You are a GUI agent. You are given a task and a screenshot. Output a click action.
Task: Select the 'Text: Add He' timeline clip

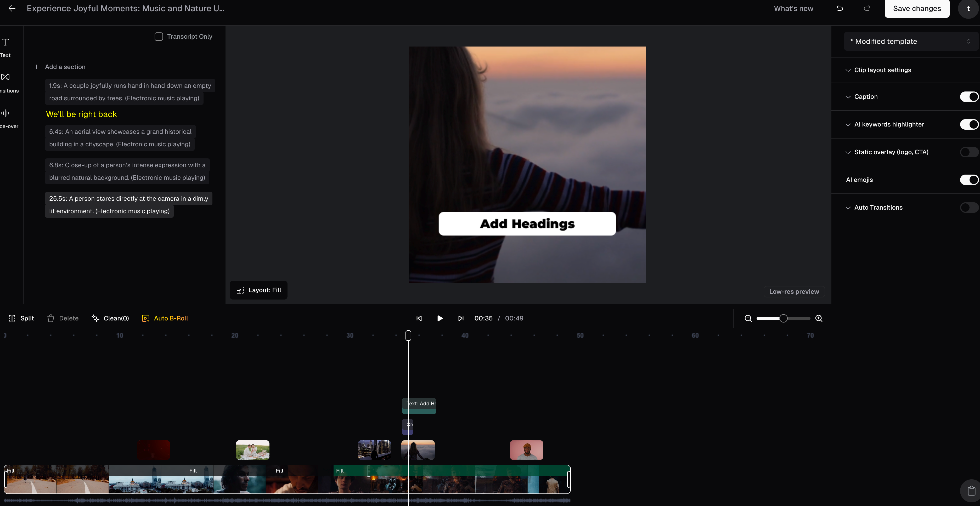pyautogui.click(x=419, y=406)
